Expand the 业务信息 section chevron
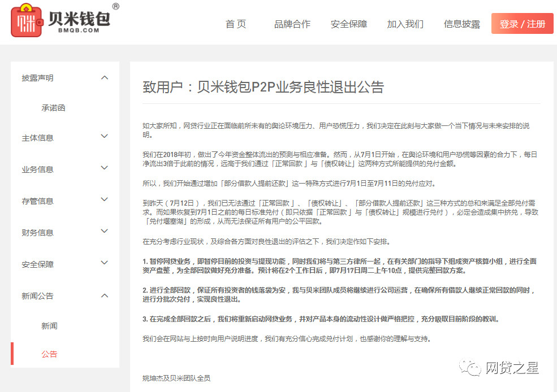557x392 pixels. (x=105, y=168)
